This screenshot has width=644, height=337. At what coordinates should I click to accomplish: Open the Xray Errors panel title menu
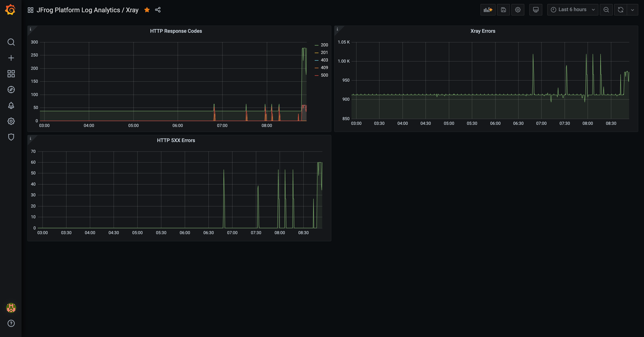tap(483, 31)
